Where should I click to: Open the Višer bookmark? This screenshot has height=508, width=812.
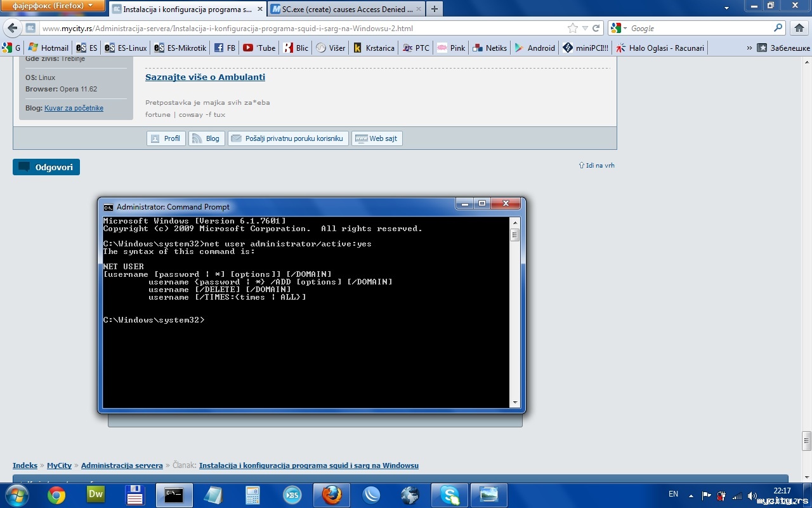tap(331, 48)
